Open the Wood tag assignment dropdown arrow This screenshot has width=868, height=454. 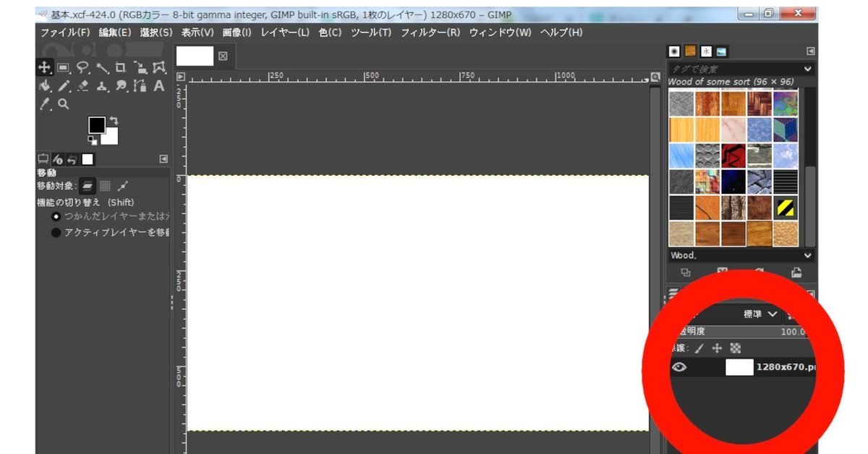tap(808, 255)
